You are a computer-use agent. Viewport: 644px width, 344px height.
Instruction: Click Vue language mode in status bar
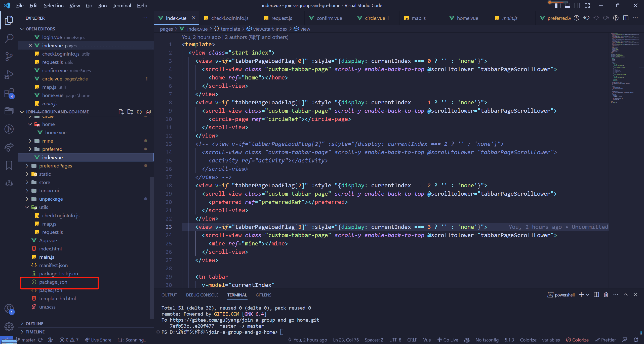point(427,340)
